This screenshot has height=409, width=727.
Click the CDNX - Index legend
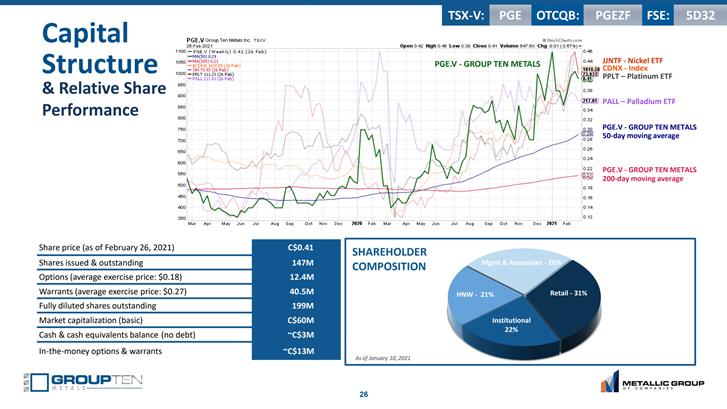coord(625,68)
